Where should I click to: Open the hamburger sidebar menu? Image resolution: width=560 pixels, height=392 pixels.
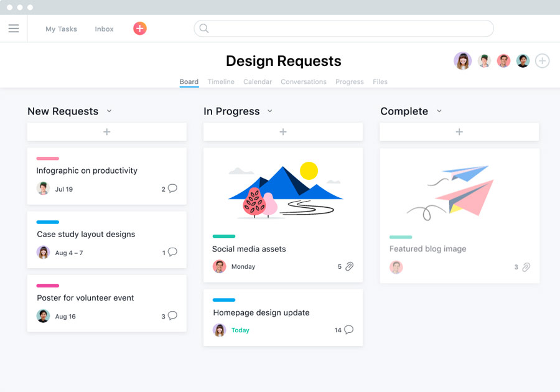(14, 29)
